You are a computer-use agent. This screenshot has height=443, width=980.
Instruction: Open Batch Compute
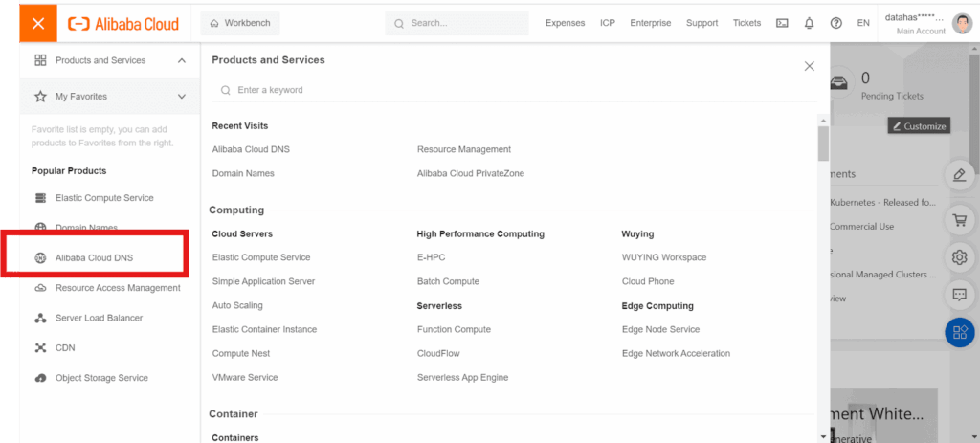pyautogui.click(x=448, y=282)
